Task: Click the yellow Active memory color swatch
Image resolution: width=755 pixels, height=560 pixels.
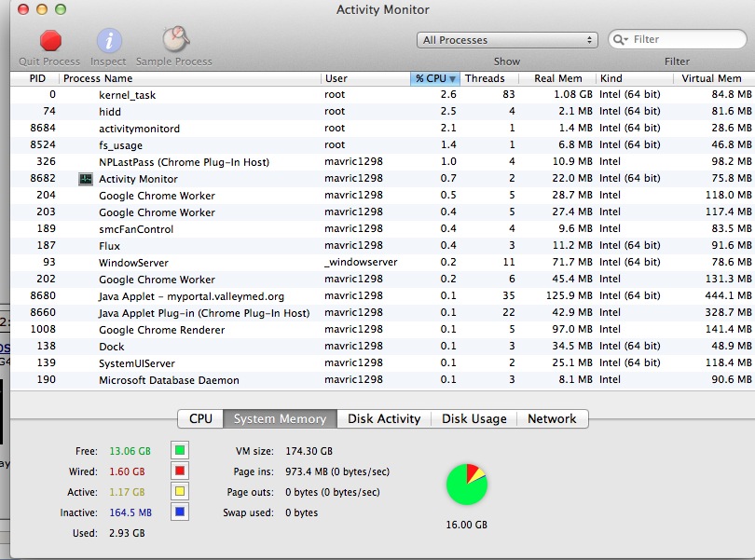Action: (180, 492)
